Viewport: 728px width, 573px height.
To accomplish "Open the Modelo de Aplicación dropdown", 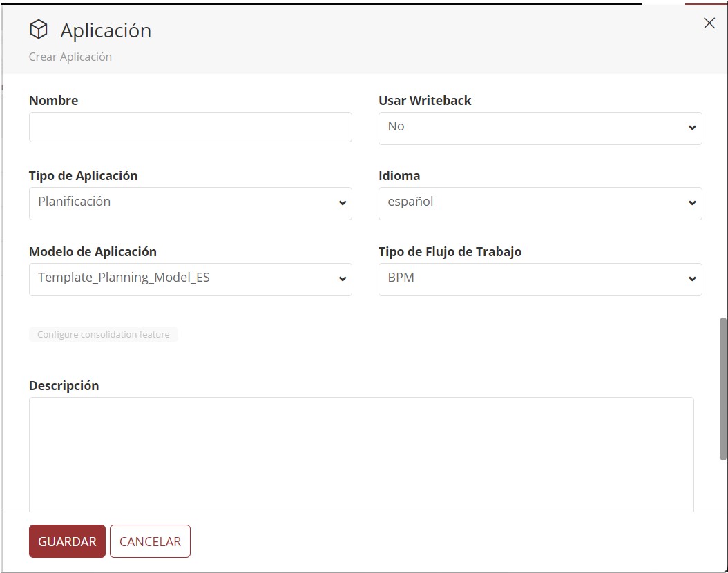I will pyautogui.click(x=191, y=280).
